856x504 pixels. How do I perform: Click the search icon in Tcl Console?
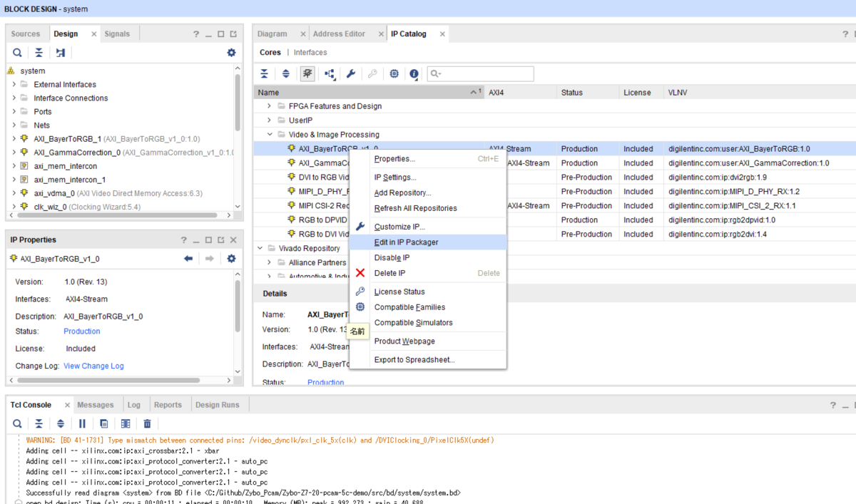pyautogui.click(x=17, y=423)
